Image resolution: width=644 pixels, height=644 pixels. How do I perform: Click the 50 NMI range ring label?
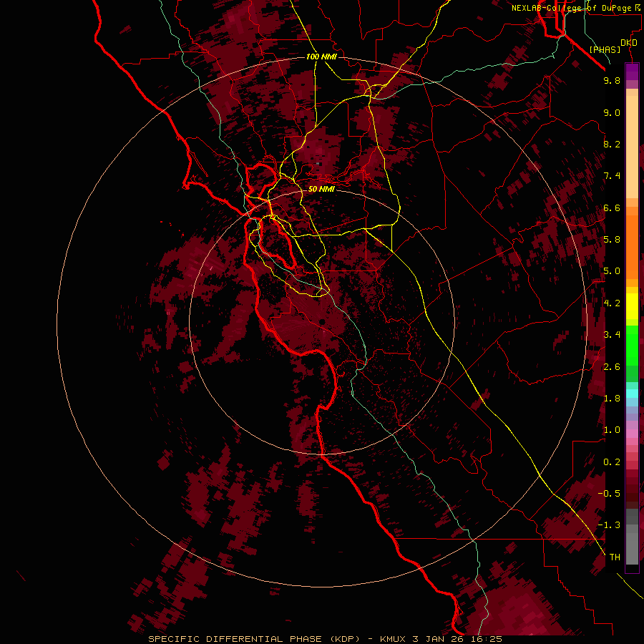click(321, 189)
